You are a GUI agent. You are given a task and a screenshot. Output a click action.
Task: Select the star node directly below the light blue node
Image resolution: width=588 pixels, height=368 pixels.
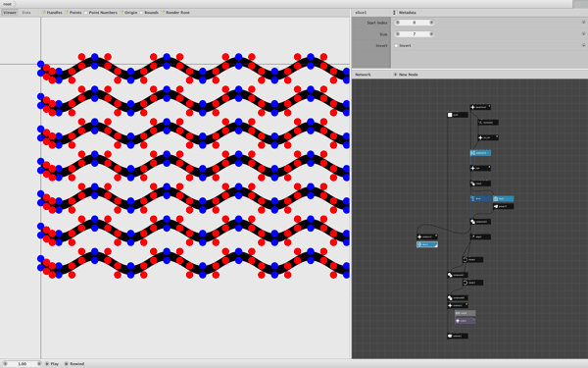tap(480, 168)
